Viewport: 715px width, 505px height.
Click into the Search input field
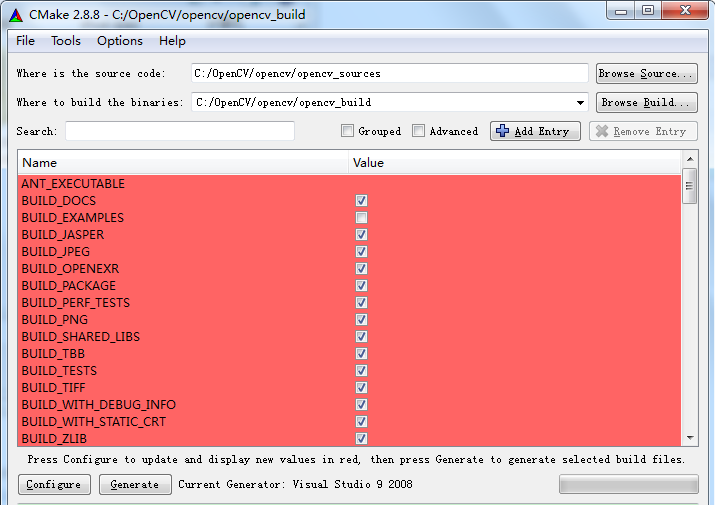[x=180, y=131]
